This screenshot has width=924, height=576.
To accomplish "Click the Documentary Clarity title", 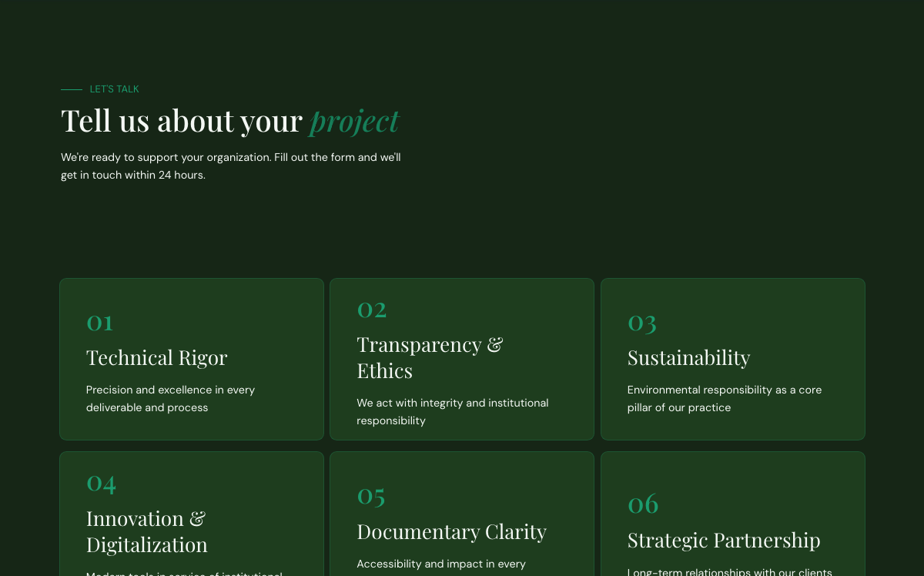I will click(452, 532).
